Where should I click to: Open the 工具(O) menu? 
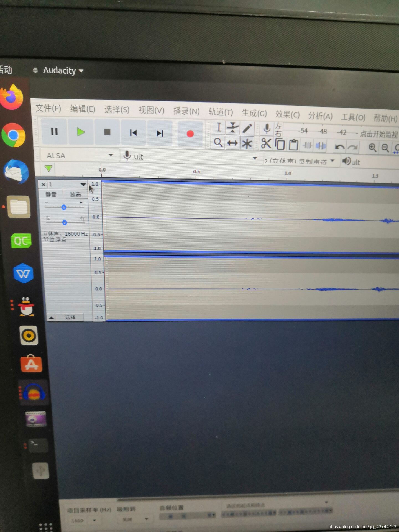tap(353, 117)
